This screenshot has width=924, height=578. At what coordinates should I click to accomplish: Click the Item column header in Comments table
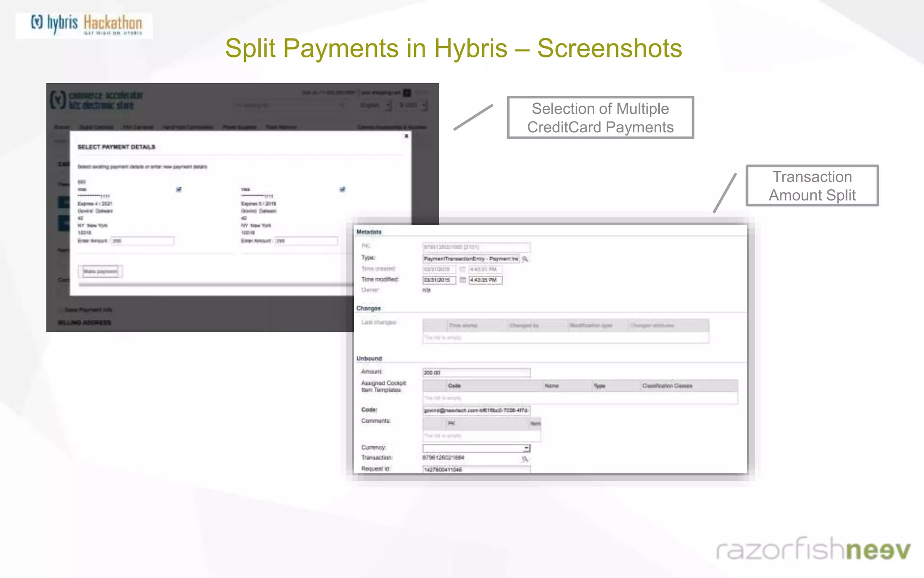(535, 424)
